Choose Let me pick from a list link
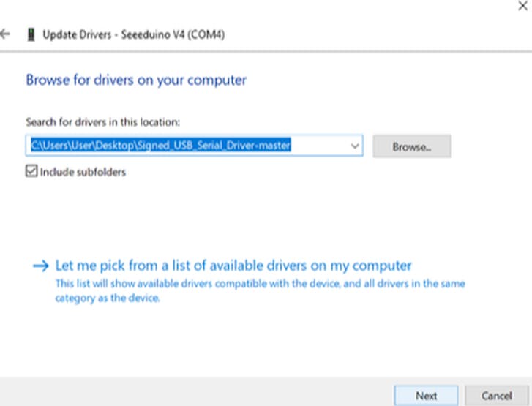532x406 pixels. point(233,266)
